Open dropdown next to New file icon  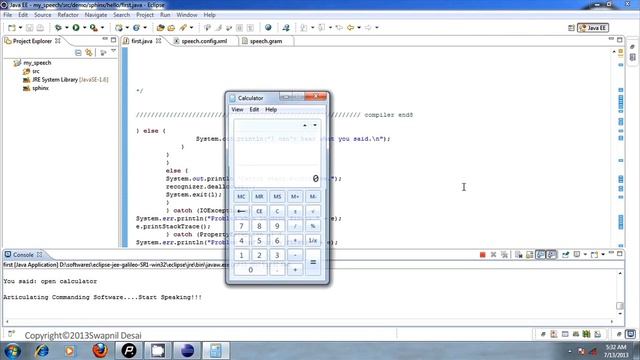pyautogui.click(x=20, y=28)
